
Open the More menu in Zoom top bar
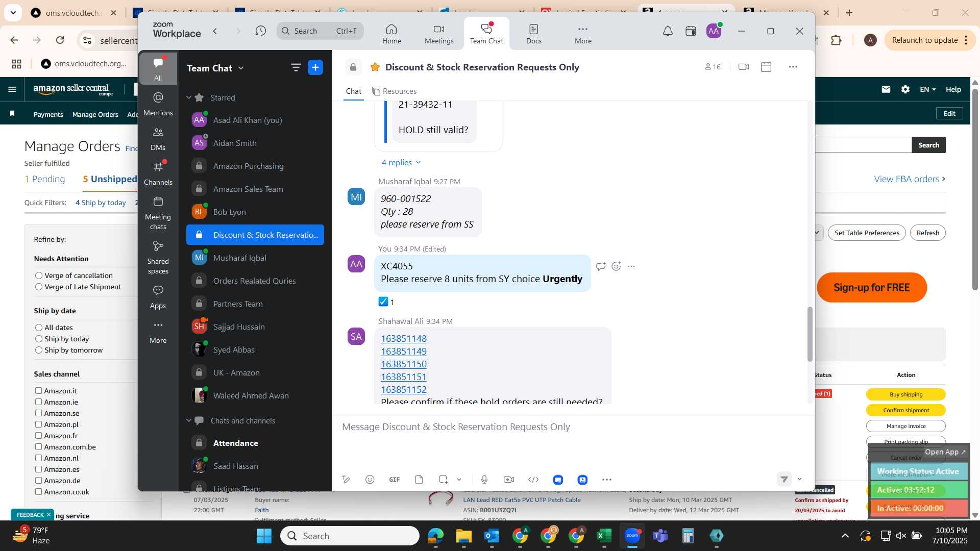click(583, 34)
